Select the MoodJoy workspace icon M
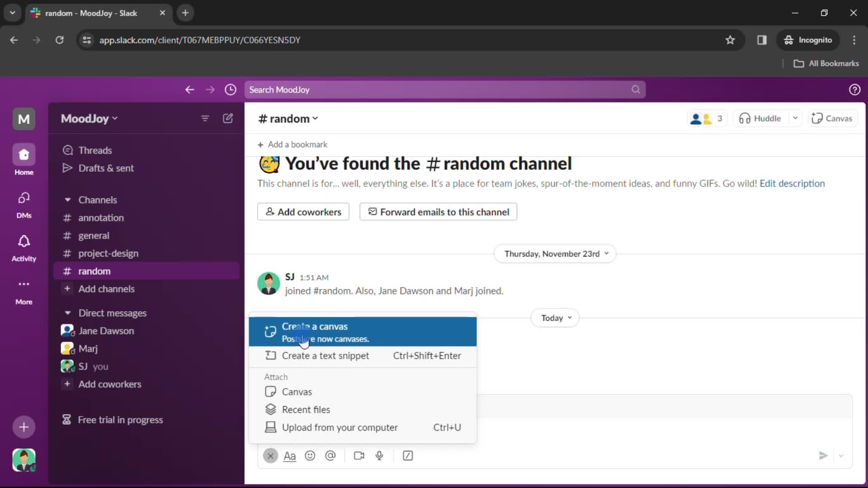 point(24,119)
